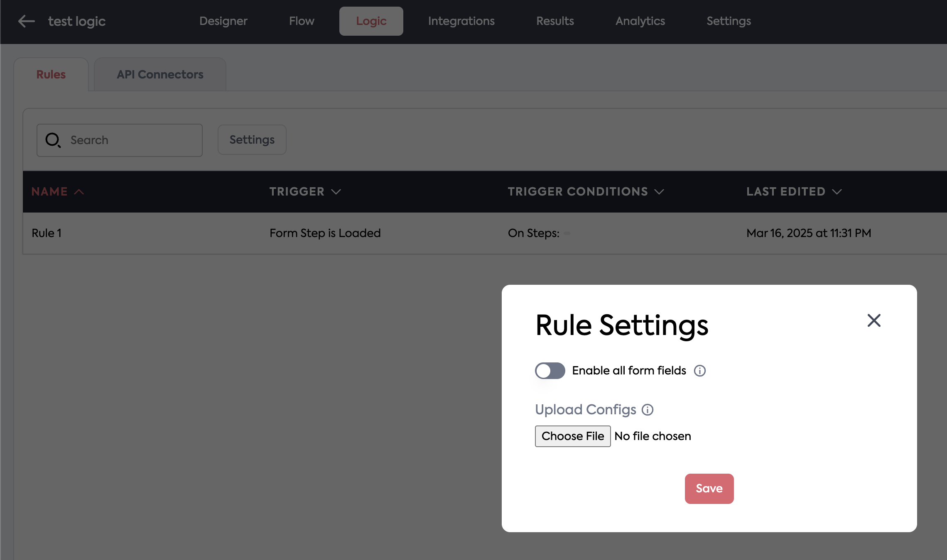Toggle Enable all form fields switch

click(550, 371)
